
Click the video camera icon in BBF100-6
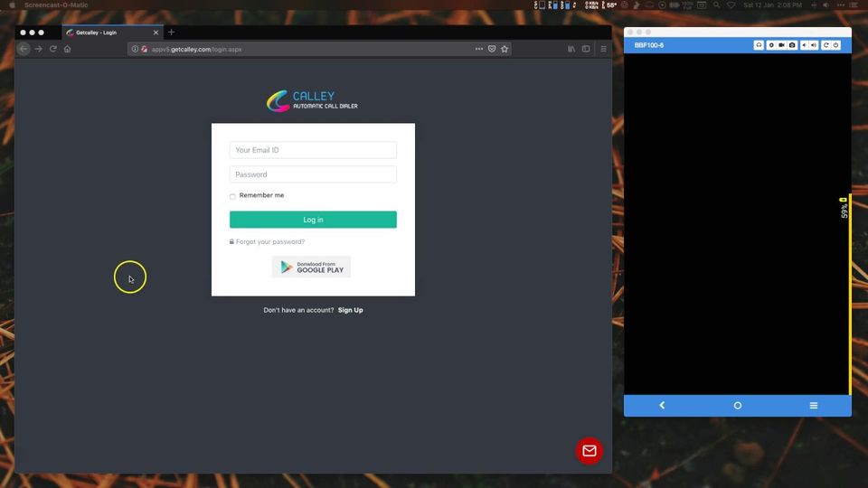point(781,45)
